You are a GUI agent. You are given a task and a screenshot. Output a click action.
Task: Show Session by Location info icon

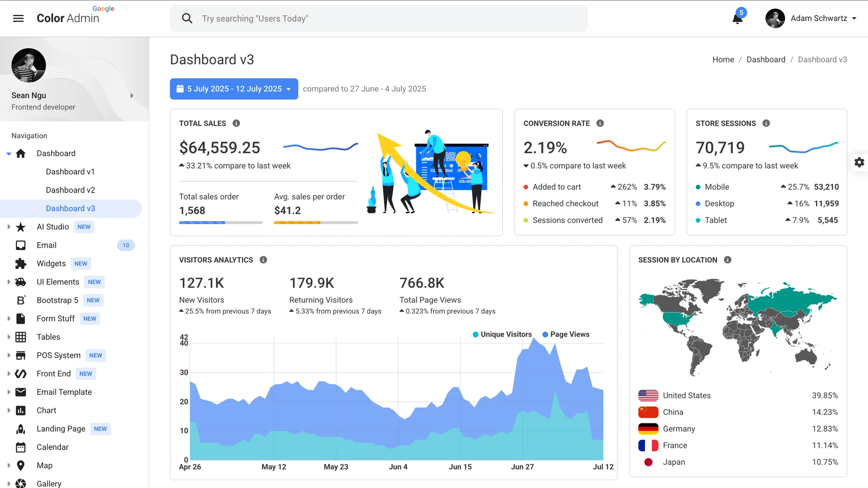(727, 260)
